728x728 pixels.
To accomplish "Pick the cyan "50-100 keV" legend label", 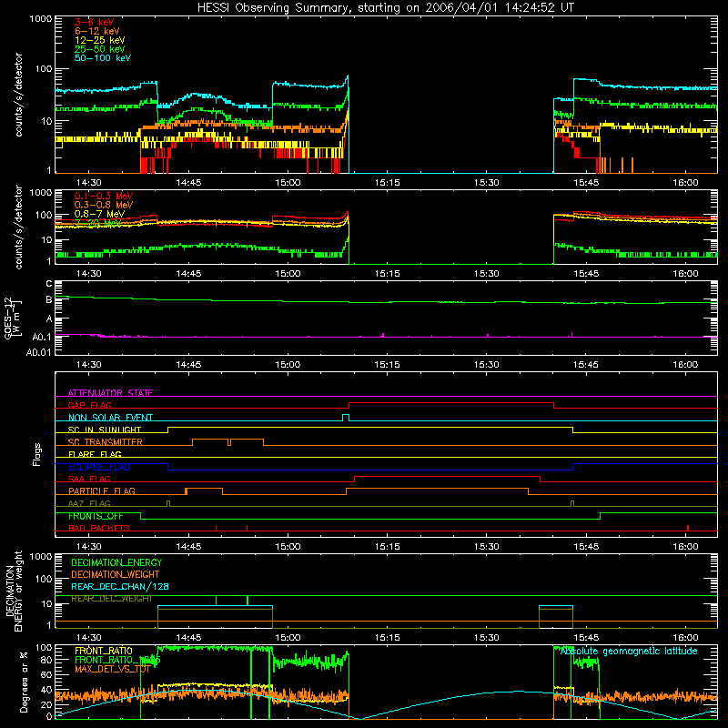I will (103, 58).
